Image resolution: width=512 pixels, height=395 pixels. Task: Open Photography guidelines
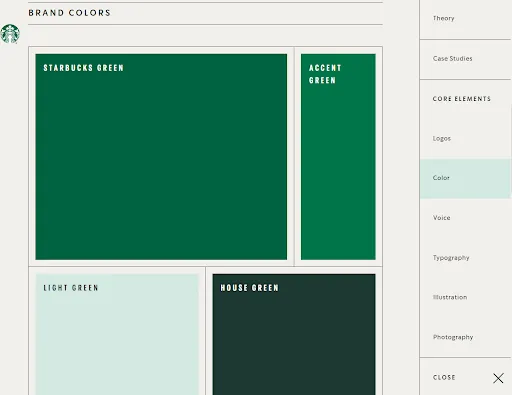pyautogui.click(x=453, y=337)
